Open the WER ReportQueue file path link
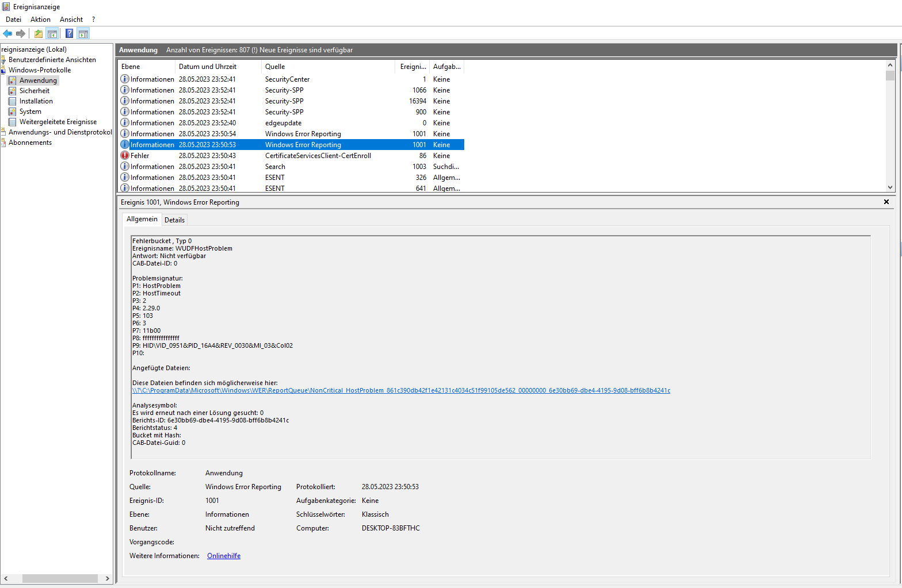 401,390
